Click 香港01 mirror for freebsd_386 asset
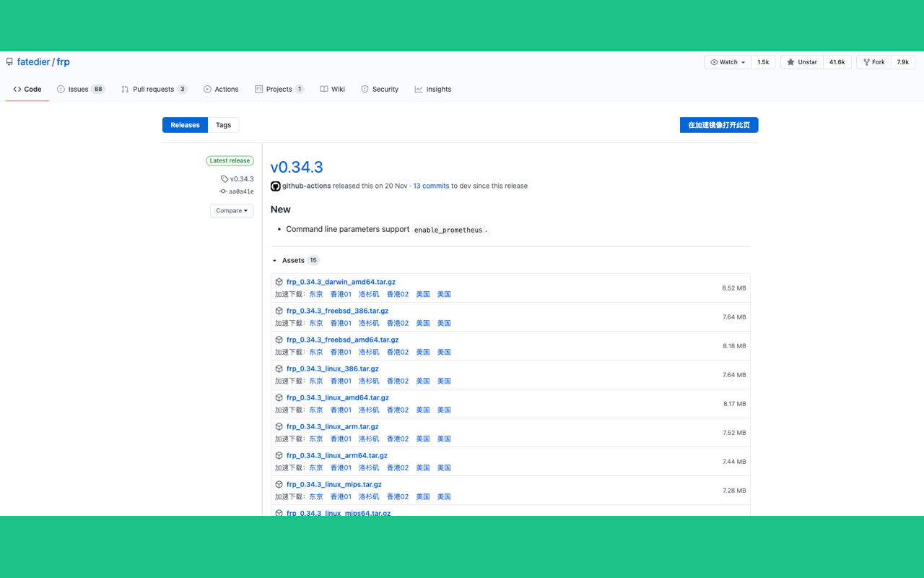 341,323
